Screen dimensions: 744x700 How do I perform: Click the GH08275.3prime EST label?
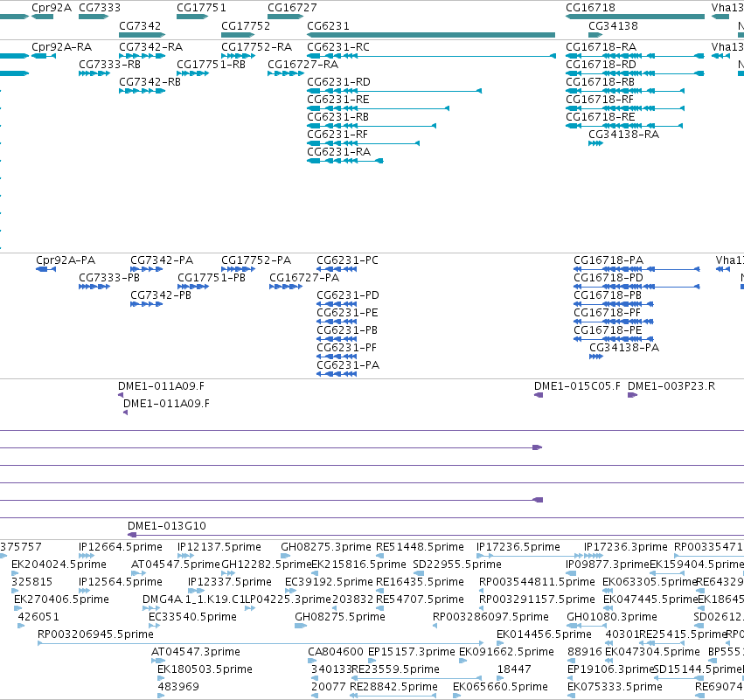coord(326,547)
